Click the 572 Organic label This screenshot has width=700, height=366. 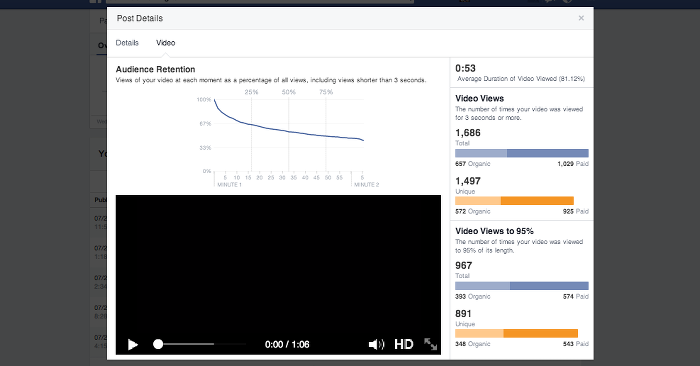coord(473,212)
